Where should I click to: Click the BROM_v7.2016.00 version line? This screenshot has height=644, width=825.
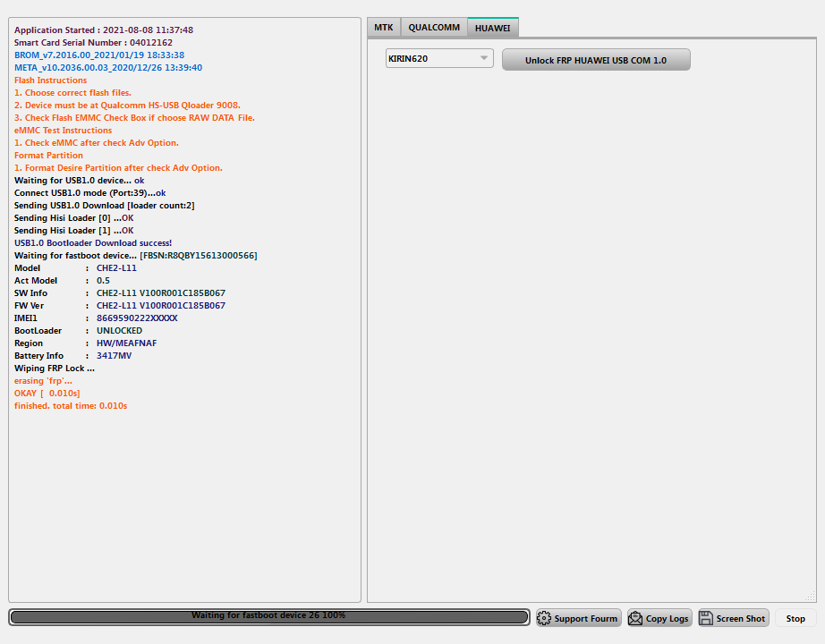(x=99, y=55)
